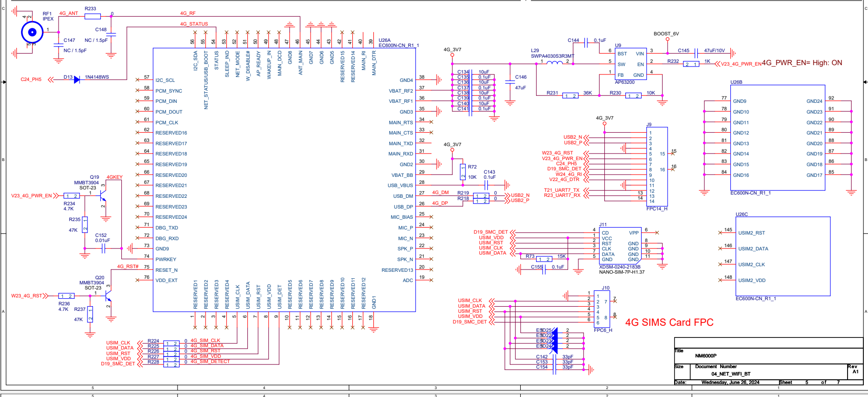Select the U9 AP63200 regulator block
Screen dimensions: 868x397
point(630,64)
